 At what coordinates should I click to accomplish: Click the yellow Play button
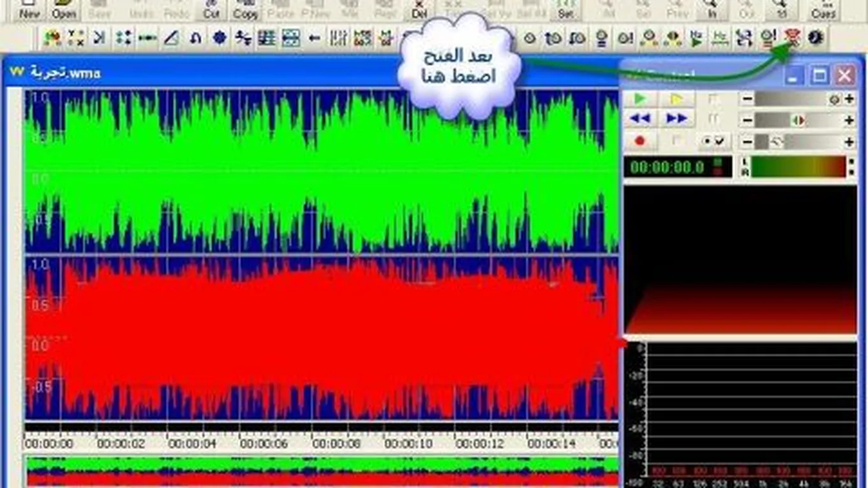click(676, 99)
